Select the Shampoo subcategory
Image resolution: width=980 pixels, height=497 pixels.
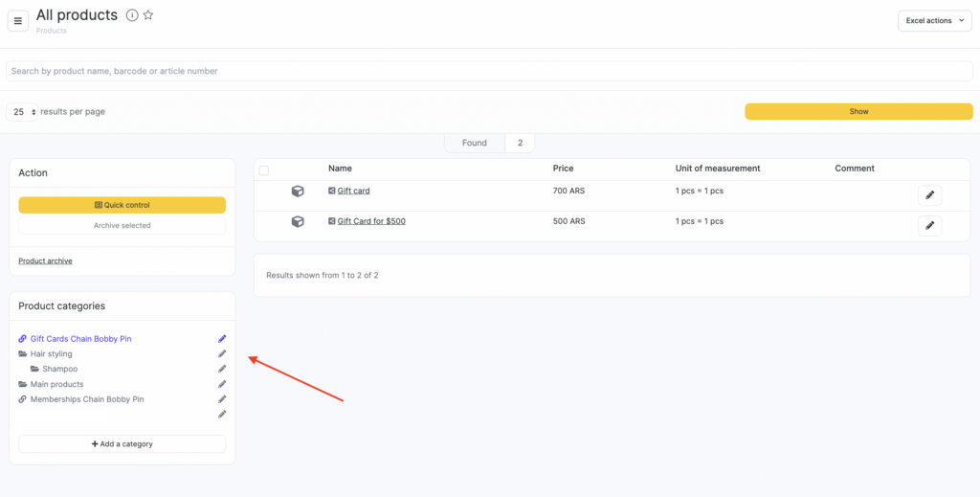59,369
